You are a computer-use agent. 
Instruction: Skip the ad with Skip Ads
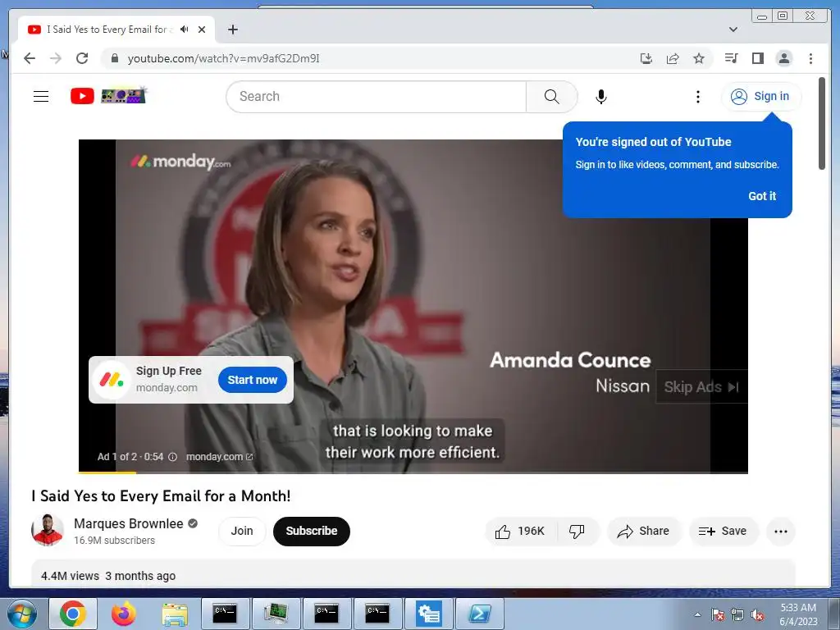click(701, 387)
